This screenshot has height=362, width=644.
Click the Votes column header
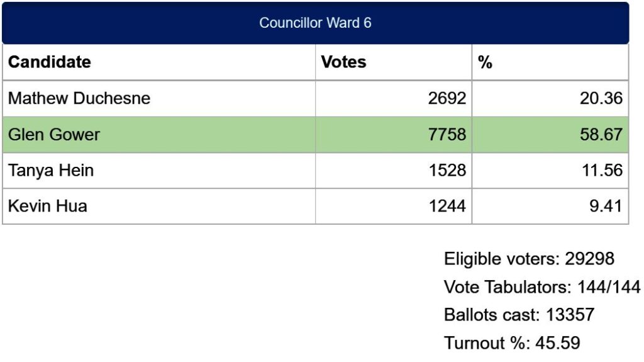coord(394,62)
